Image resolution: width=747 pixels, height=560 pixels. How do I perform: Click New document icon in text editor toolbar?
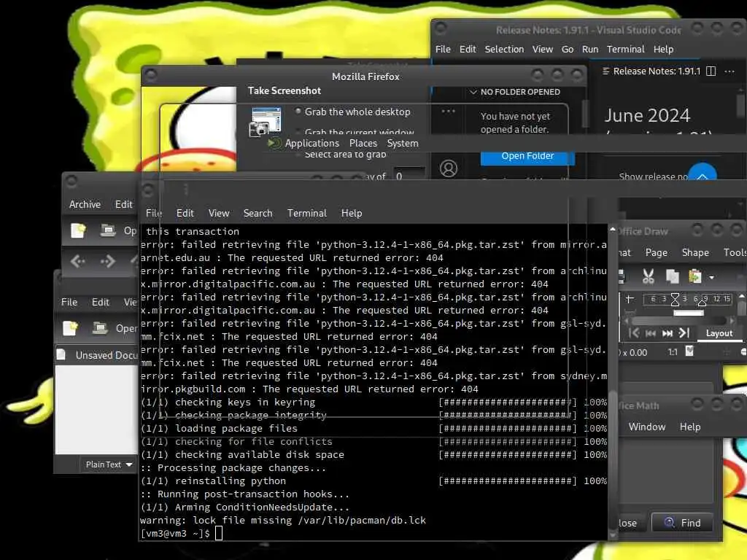click(70, 328)
